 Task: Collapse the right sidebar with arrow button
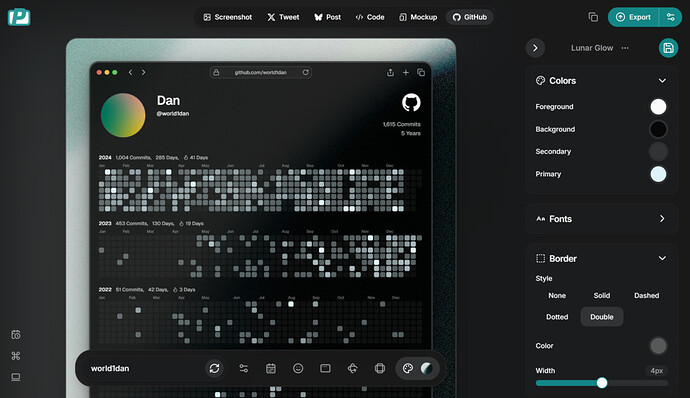pos(535,48)
